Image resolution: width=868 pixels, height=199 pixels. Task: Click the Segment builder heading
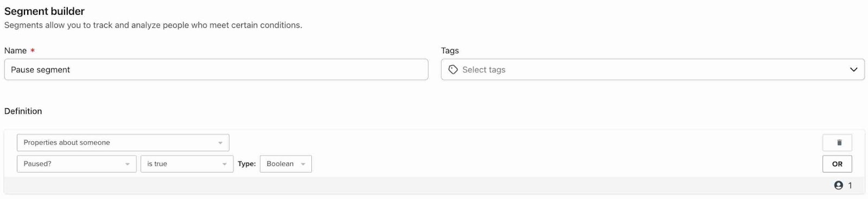[44, 11]
